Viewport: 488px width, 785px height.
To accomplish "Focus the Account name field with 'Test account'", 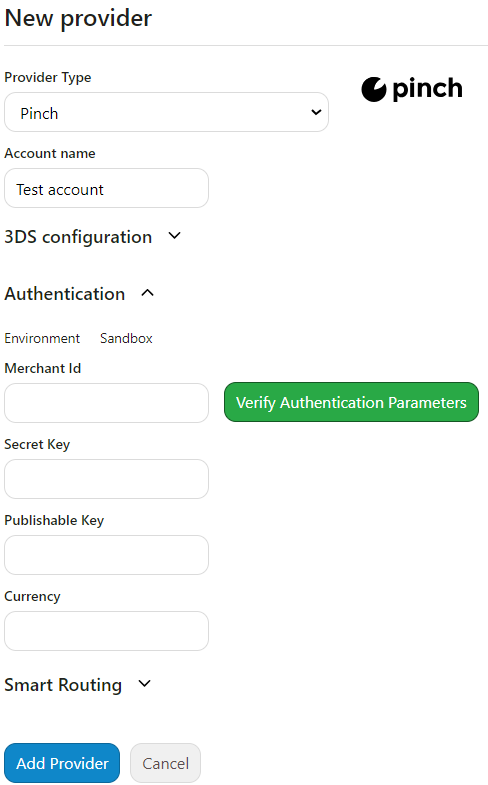I will [x=106, y=188].
